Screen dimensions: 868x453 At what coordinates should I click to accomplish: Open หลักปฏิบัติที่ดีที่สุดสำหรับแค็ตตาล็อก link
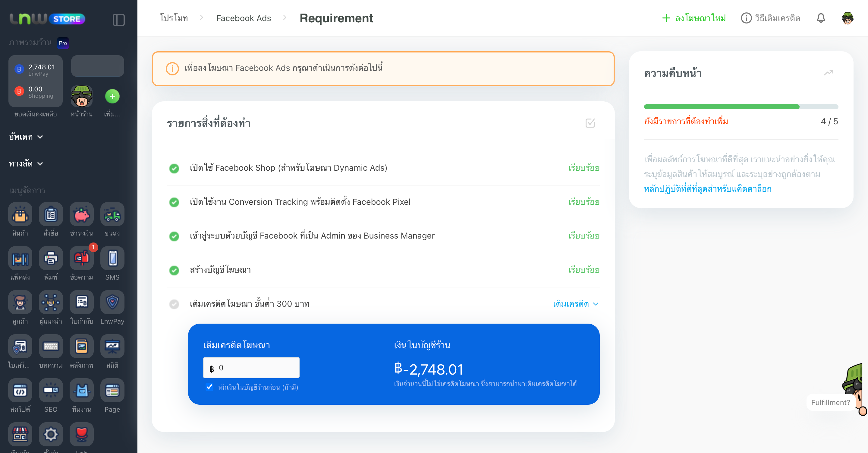tap(708, 188)
